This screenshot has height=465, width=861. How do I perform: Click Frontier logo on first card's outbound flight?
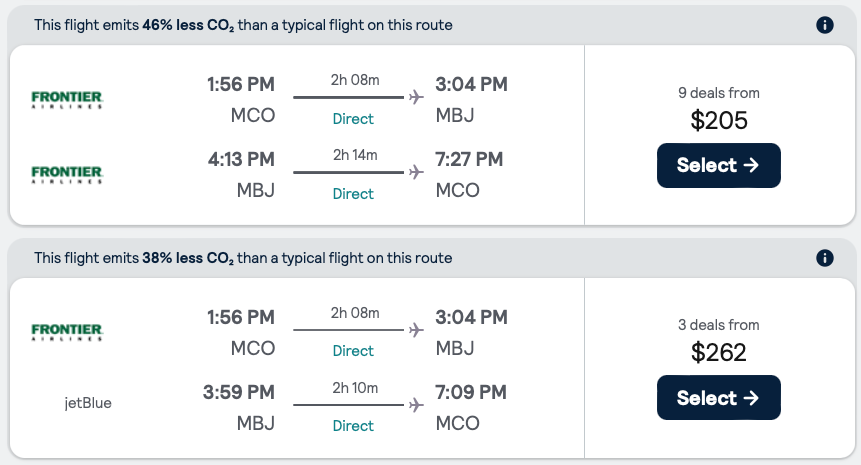pyautogui.click(x=67, y=99)
